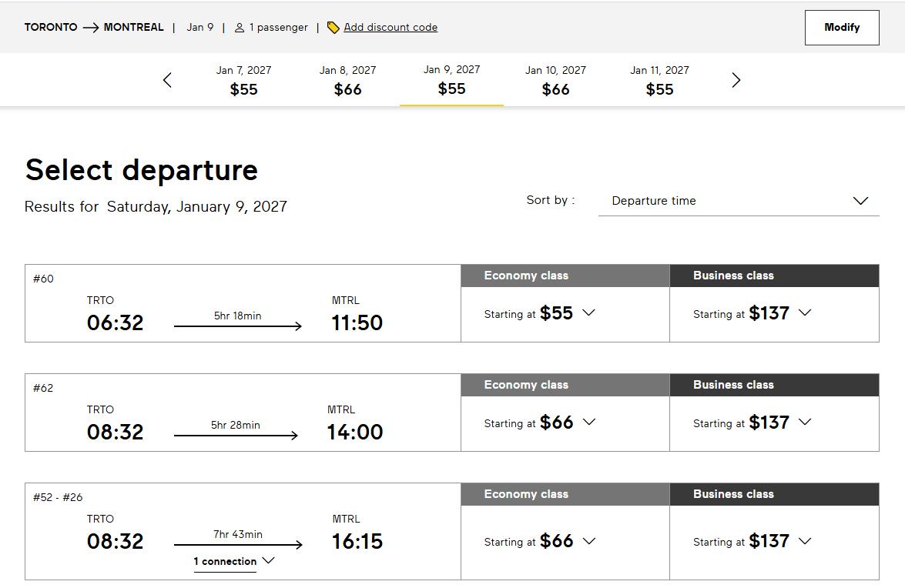Image resolution: width=905 pixels, height=588 pixels.
Task: Expand Economy fare for train #52 - #26
Action: click(588, 541)
